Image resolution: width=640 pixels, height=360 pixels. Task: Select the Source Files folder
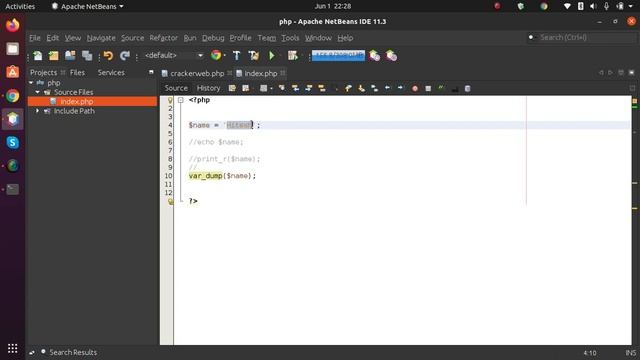point(73,92)
